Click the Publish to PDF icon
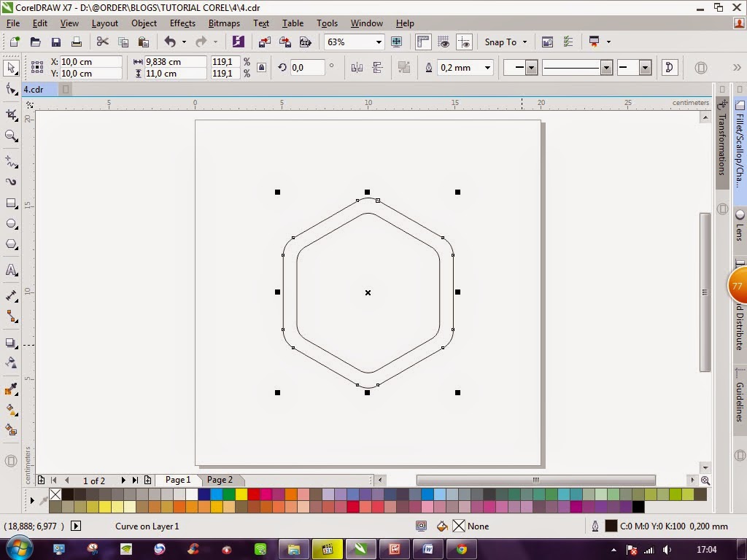This screenshot has height=560, width=747. 306,42
